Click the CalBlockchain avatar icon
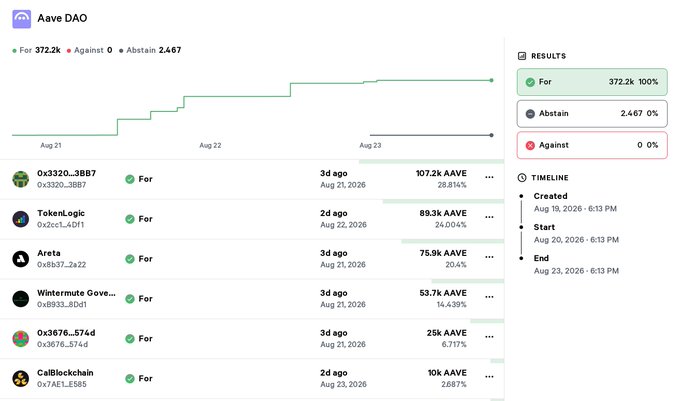 (20, 378)
